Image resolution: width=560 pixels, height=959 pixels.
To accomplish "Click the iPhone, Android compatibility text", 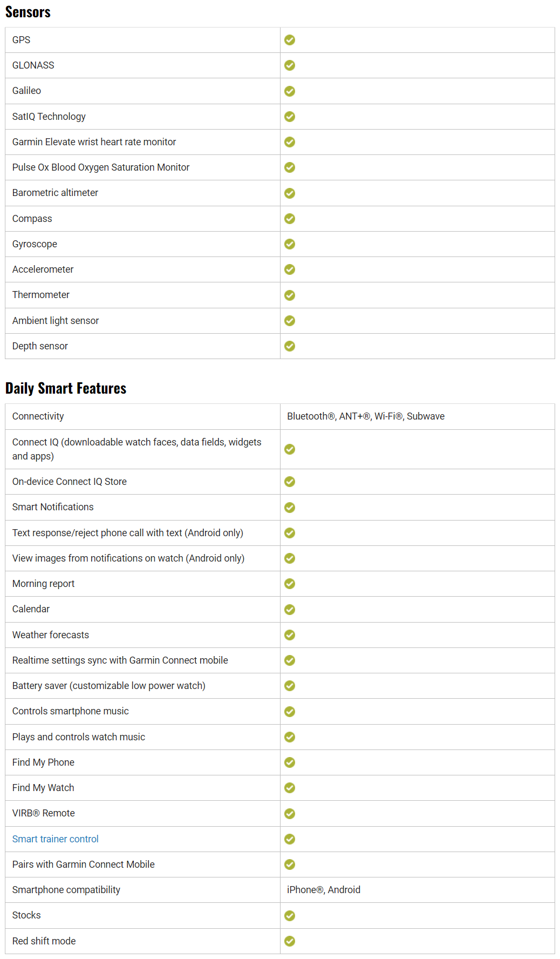I will point(324,890).
